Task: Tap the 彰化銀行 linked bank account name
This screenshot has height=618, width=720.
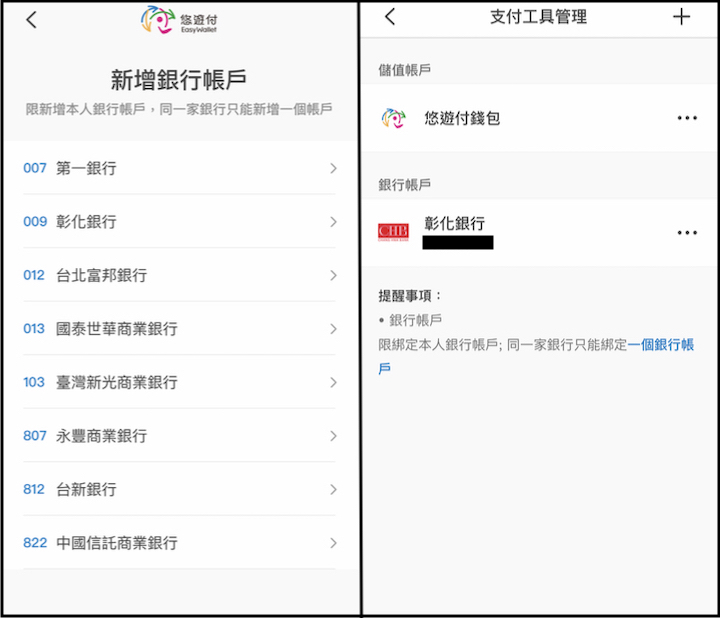Action: tap(454, 223)
